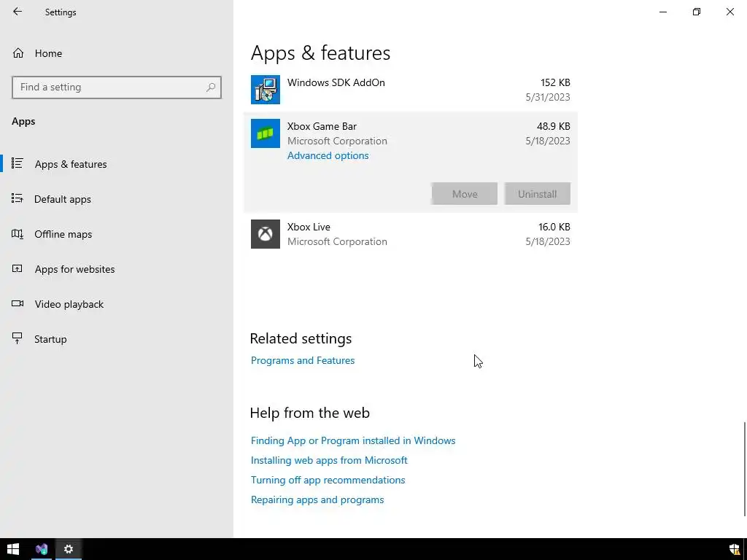Switch to Visual Studio in the taskbar
The width and height of the screenshot is (747, 560).
[42, 549]
